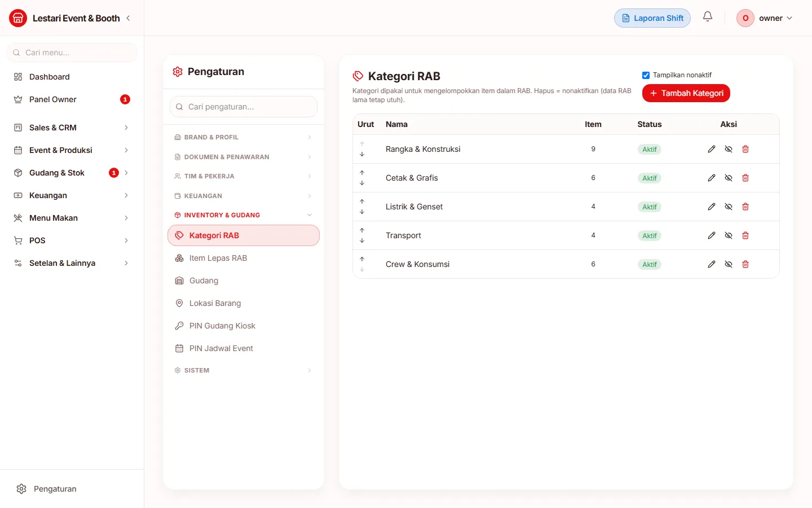Deactivate the Cetak & Grafis category
Image resolution: width=812 pixels, height=508 pixels.
729,178
